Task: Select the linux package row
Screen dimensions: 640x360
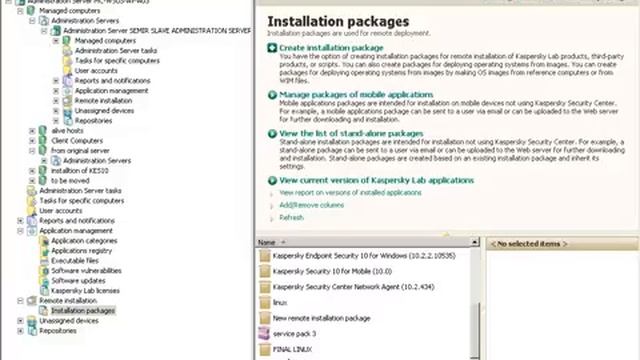Action: click(280, 302)
